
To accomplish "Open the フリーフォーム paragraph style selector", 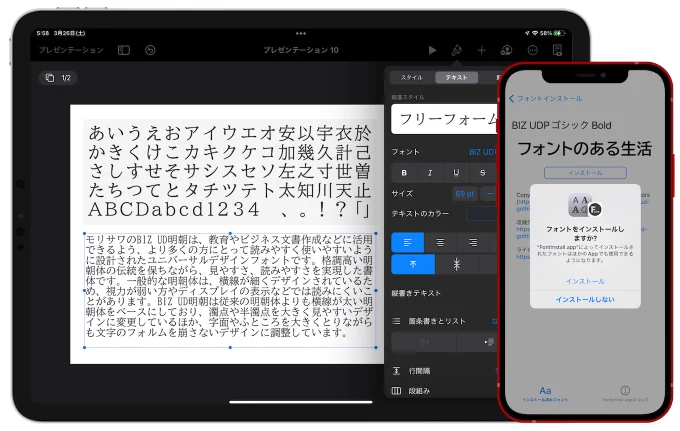I will (x=445, y=119).
